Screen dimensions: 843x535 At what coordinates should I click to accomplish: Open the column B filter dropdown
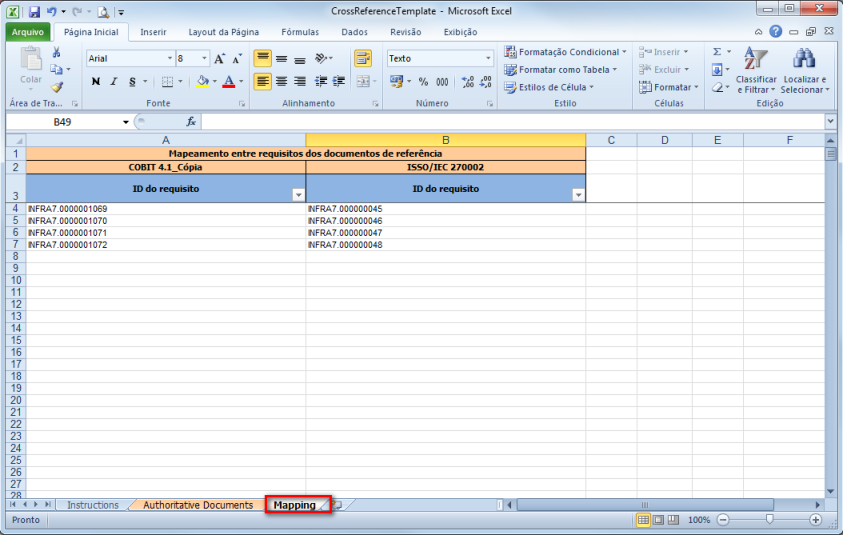[x=578, y=195]
